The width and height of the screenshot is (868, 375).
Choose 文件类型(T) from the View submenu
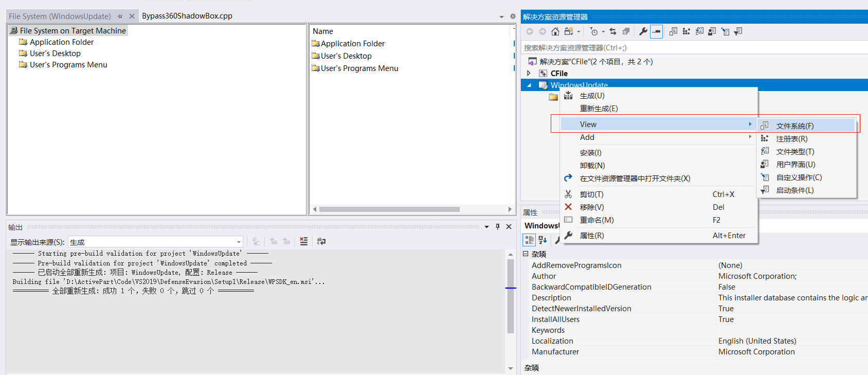click(807, 152)
